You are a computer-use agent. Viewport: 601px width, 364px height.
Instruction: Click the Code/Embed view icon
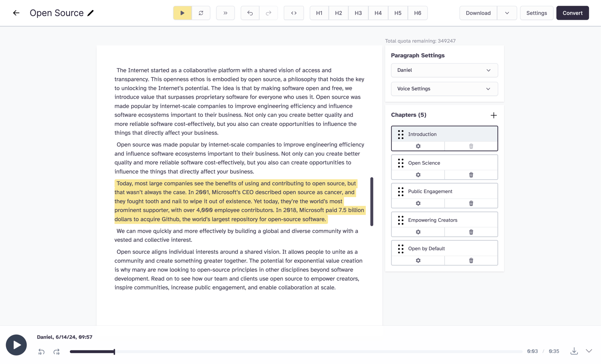(294, 13)
